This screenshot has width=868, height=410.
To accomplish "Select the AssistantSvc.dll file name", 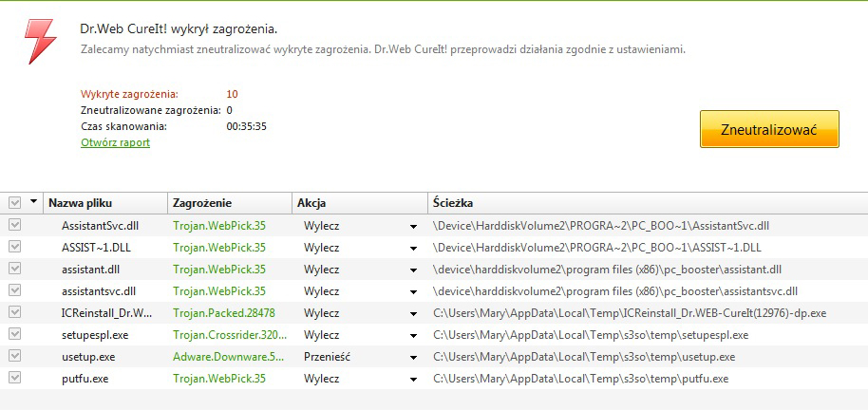I will click(99, 226).
